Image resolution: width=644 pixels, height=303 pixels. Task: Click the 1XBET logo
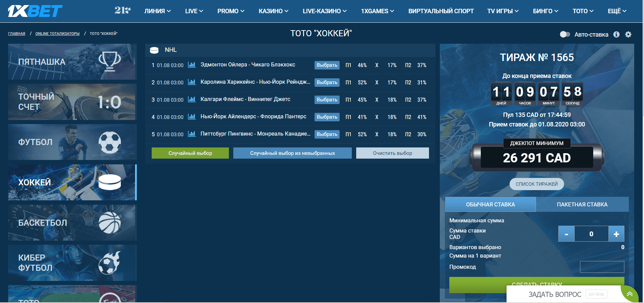[x=35, y=11]
